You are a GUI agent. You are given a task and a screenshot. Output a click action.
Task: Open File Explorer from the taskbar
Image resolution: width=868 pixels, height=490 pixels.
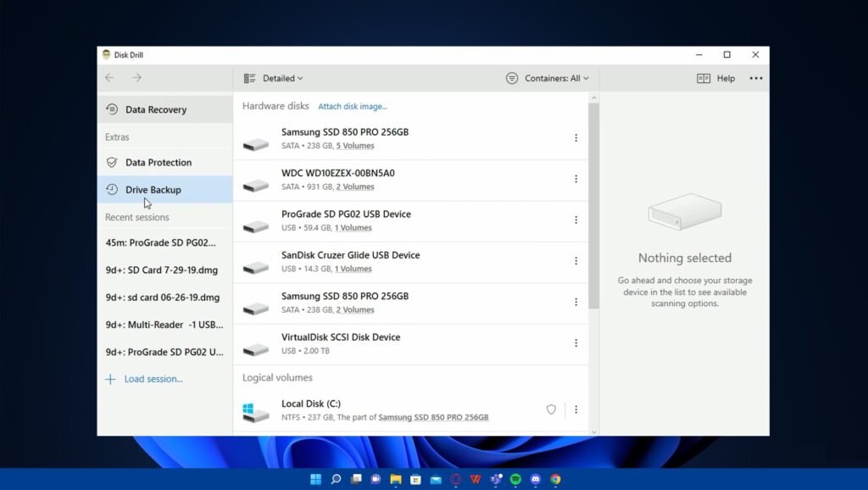(x=396, y=480)
